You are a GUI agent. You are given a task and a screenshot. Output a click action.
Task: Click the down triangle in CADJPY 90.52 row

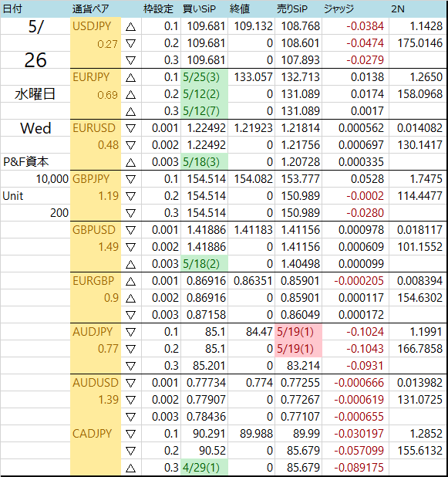(x=130, y=451)
